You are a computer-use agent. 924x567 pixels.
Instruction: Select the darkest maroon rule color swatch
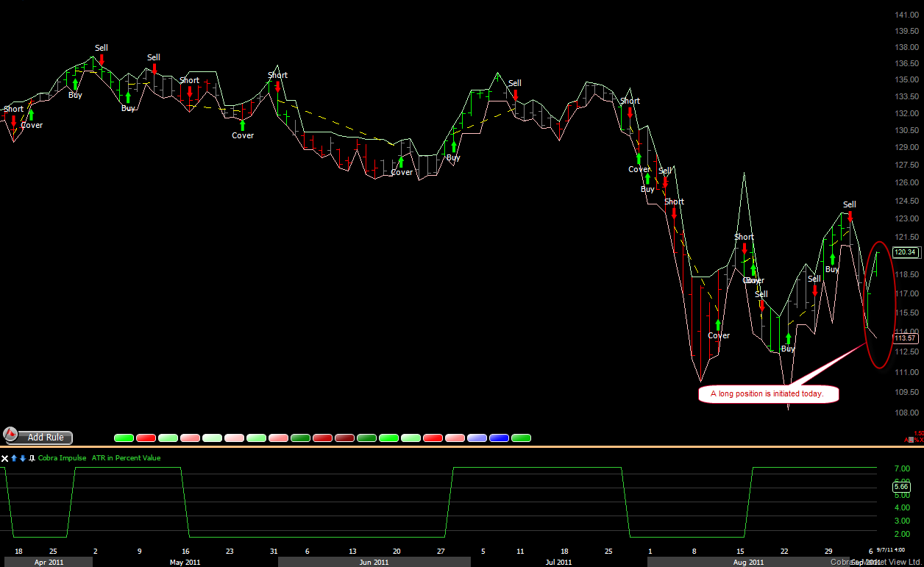coord(345,438)
